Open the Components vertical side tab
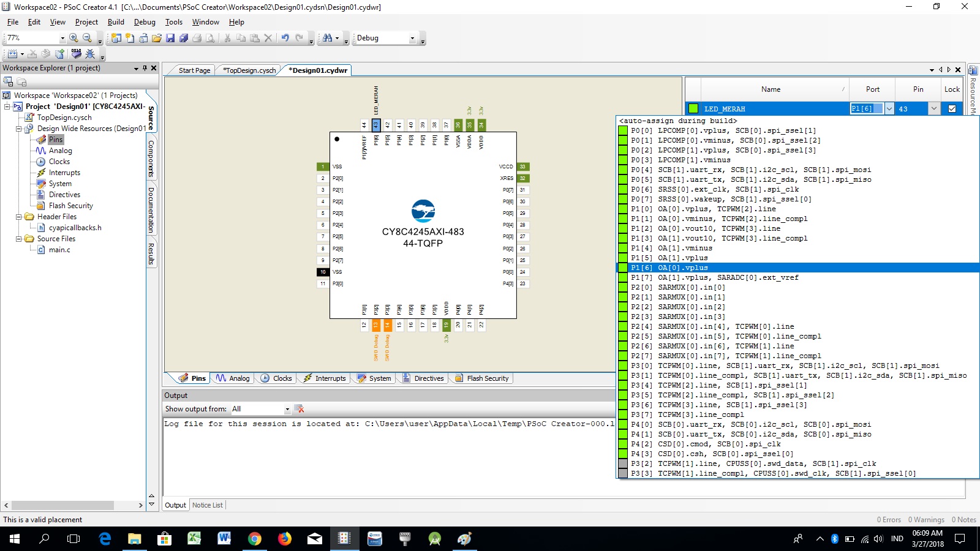980x551 pixels. coord(151,159)
